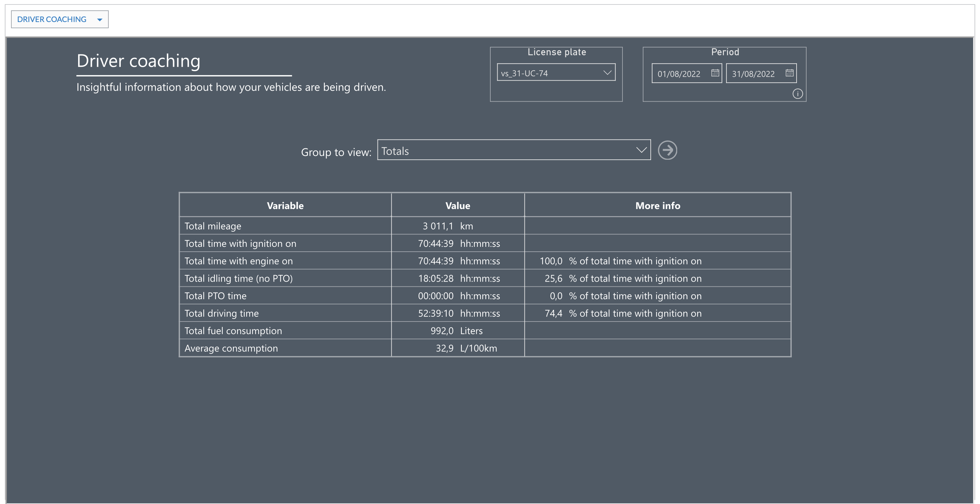The height and width of the screenshot is (504, 980).
Task: Click the 25,6 % idling info cell
Action: tap(623, 279)
